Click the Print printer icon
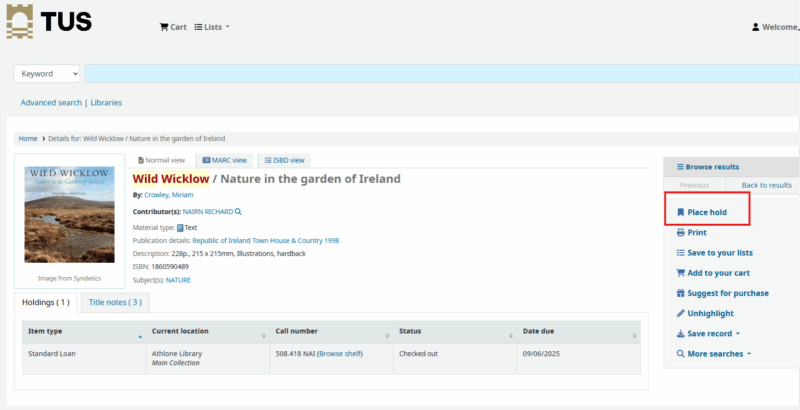This screenshot has width=800, height=410. (680, 233)
